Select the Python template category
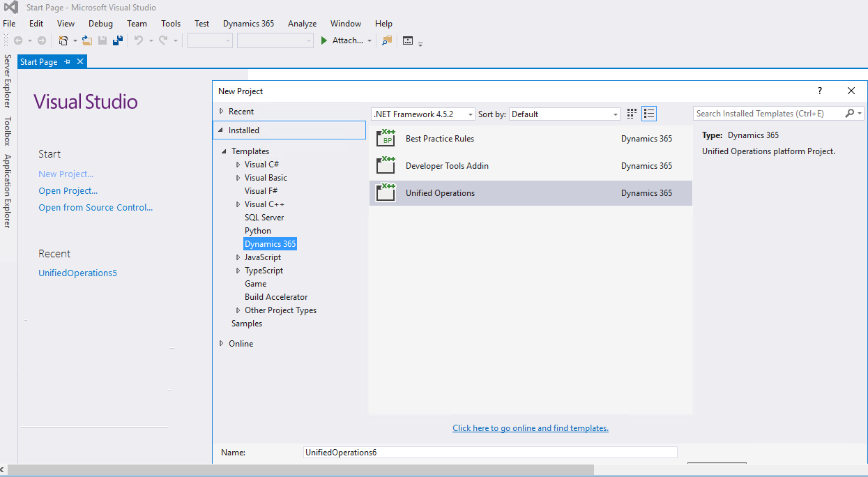Viewport: 868px width, 477px height. [258, 231]
